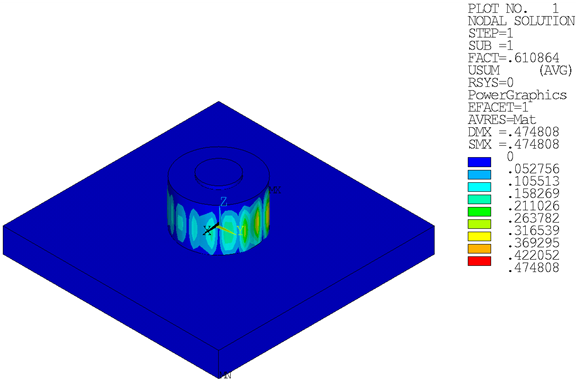Click the teal-green legend swatch
Viewport: 576px width, 385px height.
click(x=479, y=199)
